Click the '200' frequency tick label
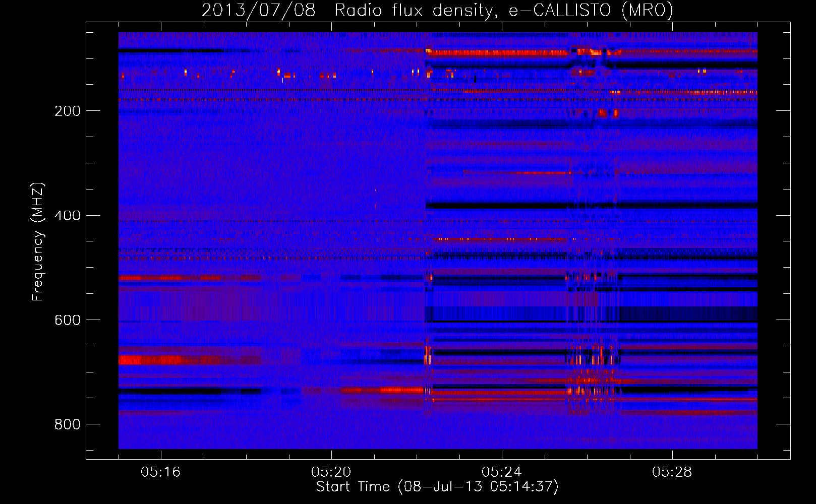 pyautogui.click(x=68, y=111)
